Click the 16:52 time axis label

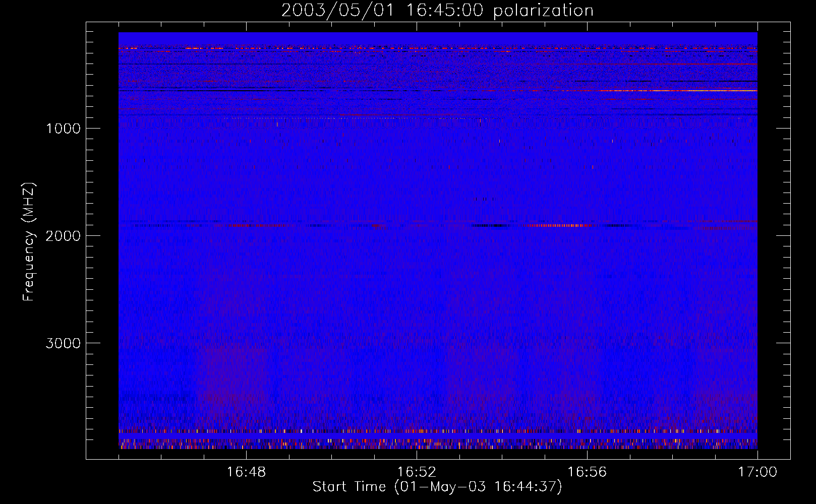pos(417,472)
